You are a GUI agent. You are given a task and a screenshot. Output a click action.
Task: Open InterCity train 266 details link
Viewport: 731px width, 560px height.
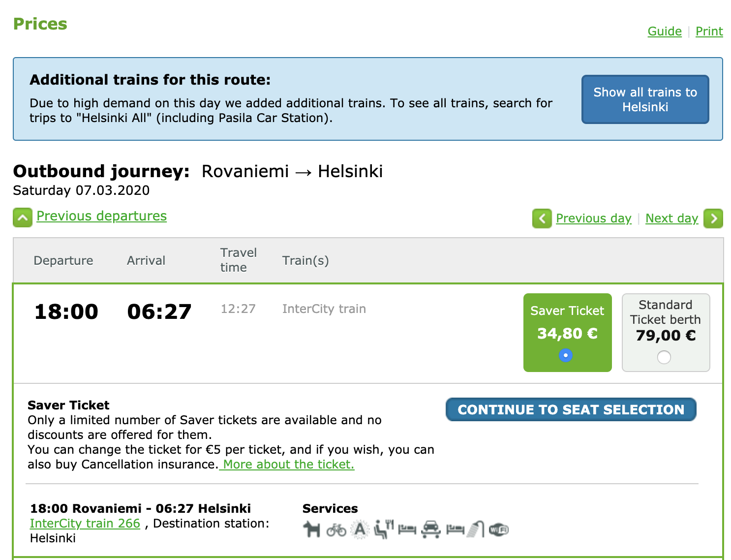(x=85, y=524)
